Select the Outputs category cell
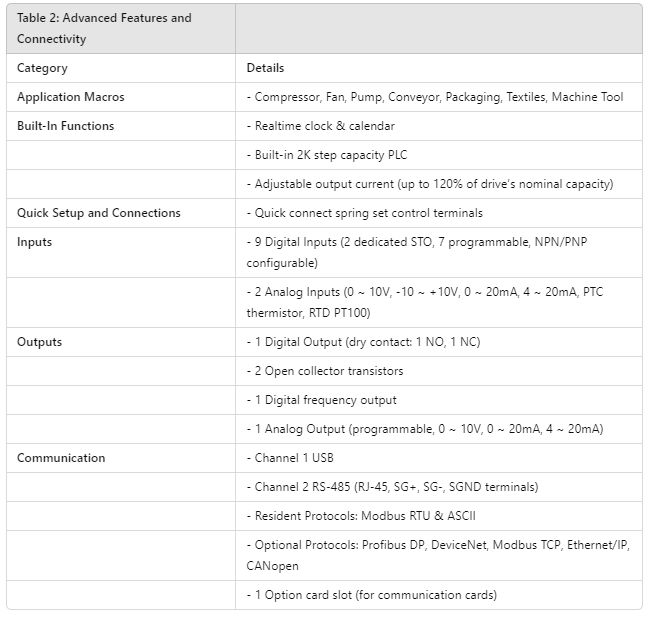 coord(39,342)
